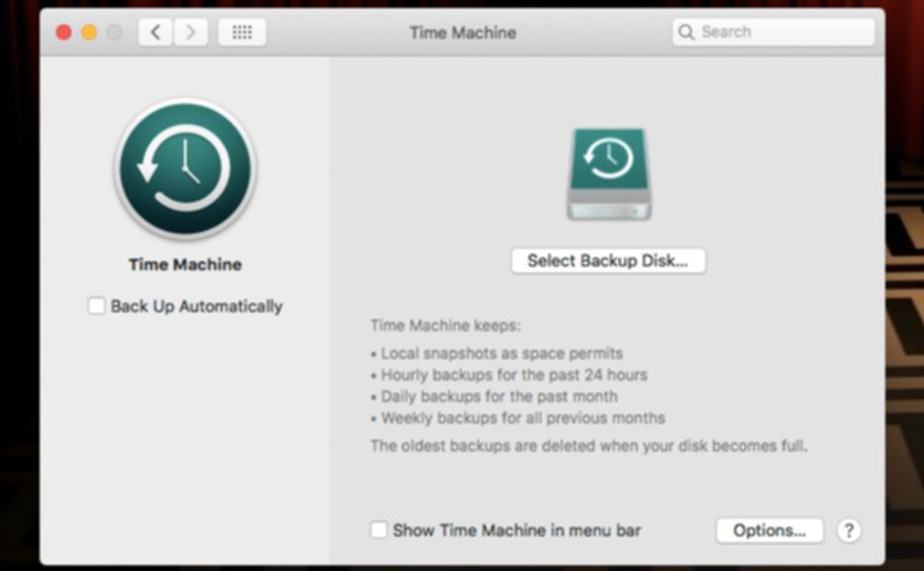Click the backup disk drive icon

point(608,174)
